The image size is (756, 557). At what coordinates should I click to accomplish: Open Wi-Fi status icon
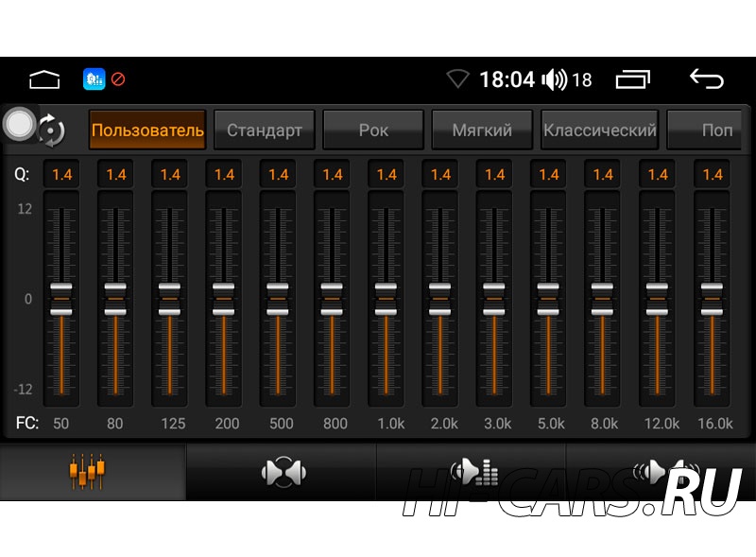(x=457, y=79)
